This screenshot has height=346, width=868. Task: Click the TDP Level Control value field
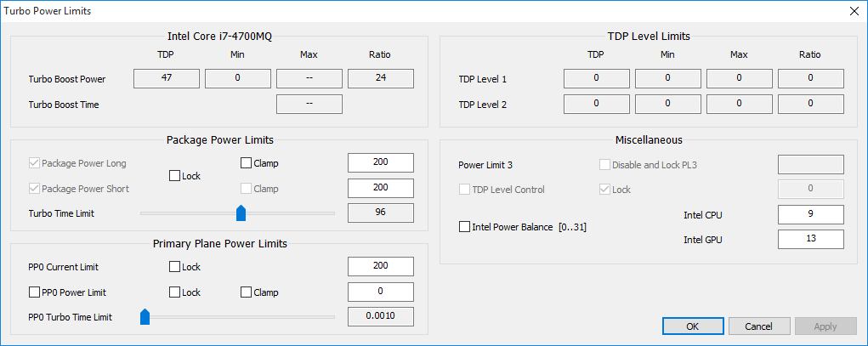(x=811, y=189)
